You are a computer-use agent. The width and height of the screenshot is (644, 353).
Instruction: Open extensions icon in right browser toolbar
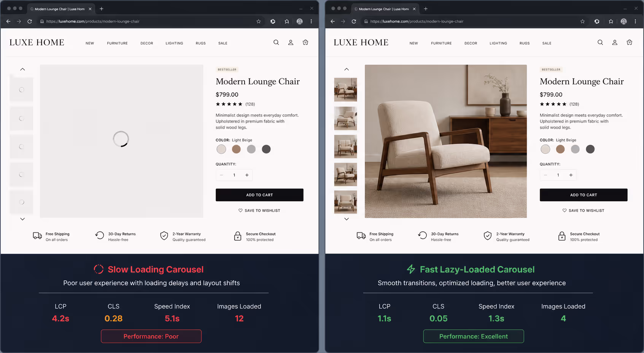pos(597,21)
